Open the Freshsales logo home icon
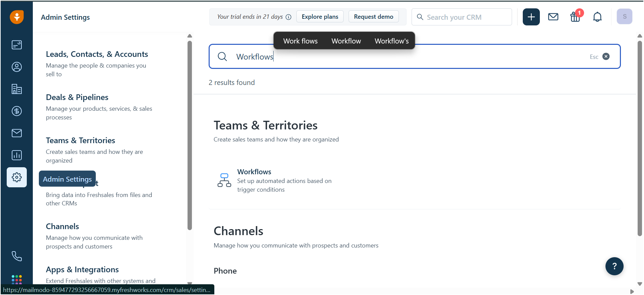 17,17
